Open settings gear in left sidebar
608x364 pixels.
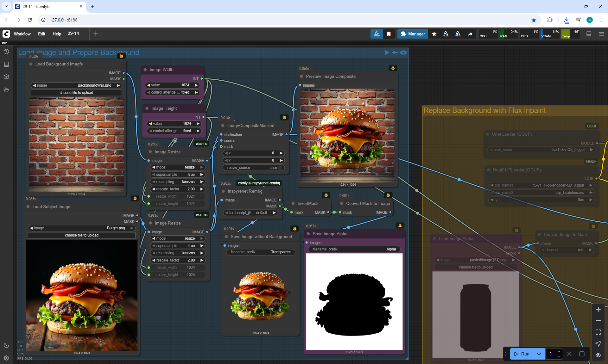coord(6,358)
